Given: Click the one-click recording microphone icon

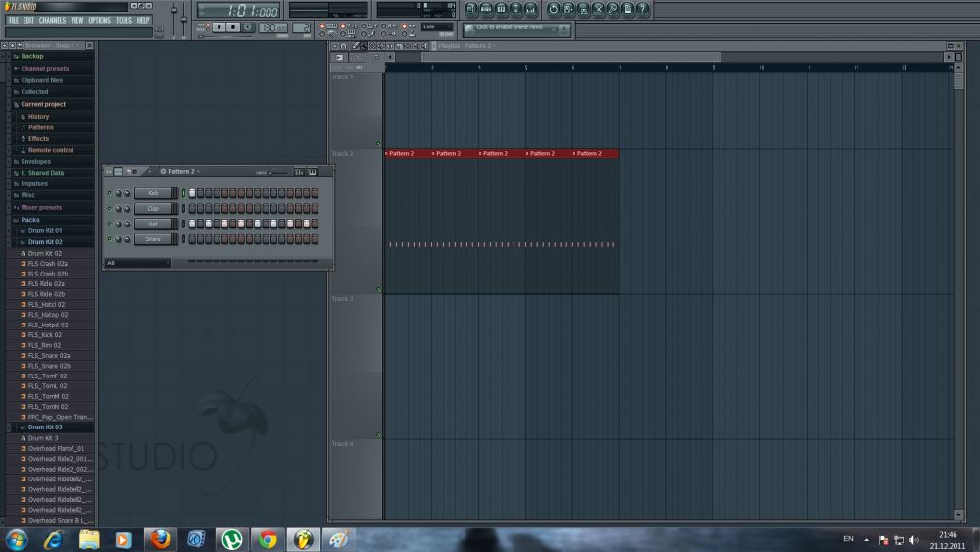Looking at the screenshot, I should [x=613, y=10].
